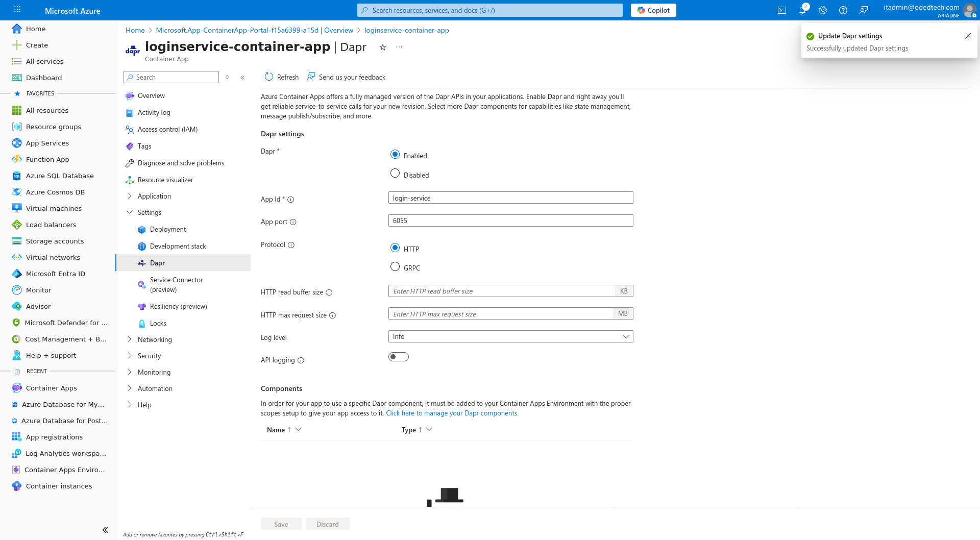Click the Refresh button
The height and width of the screenshot is (540, 980).
(x=282, y=77)
